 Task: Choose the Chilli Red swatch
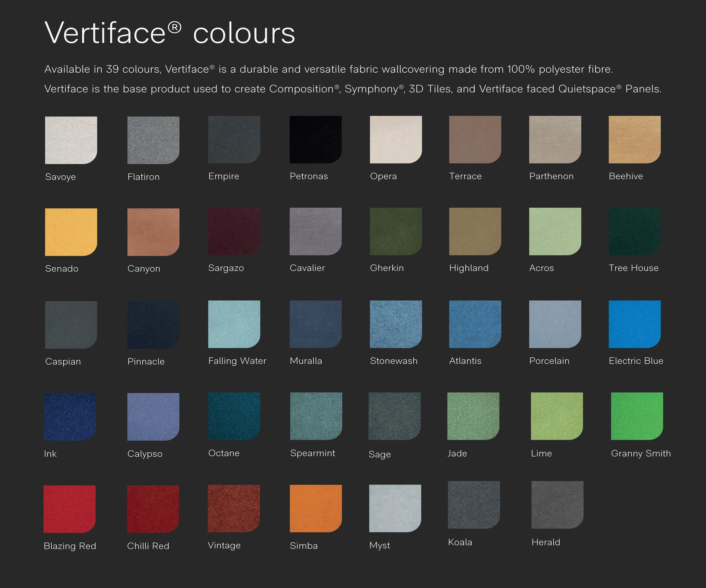pos(153,509)
